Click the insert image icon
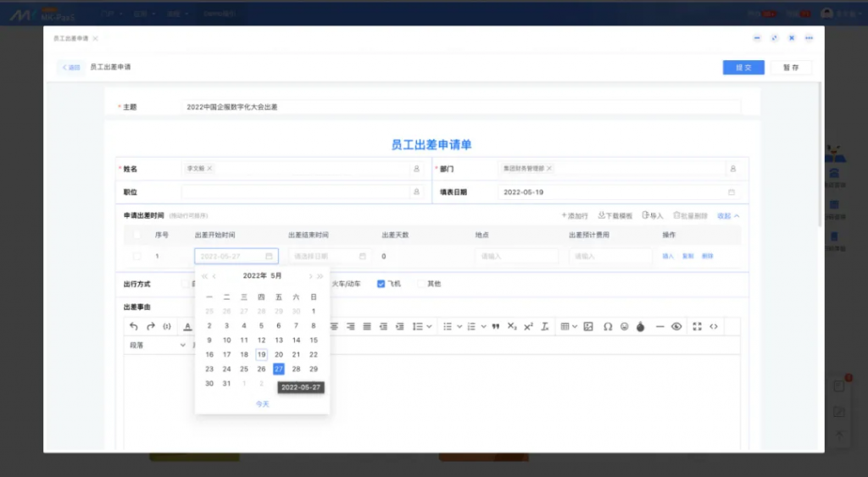This screenshot has width=868, height=477. tap(588, 326)
